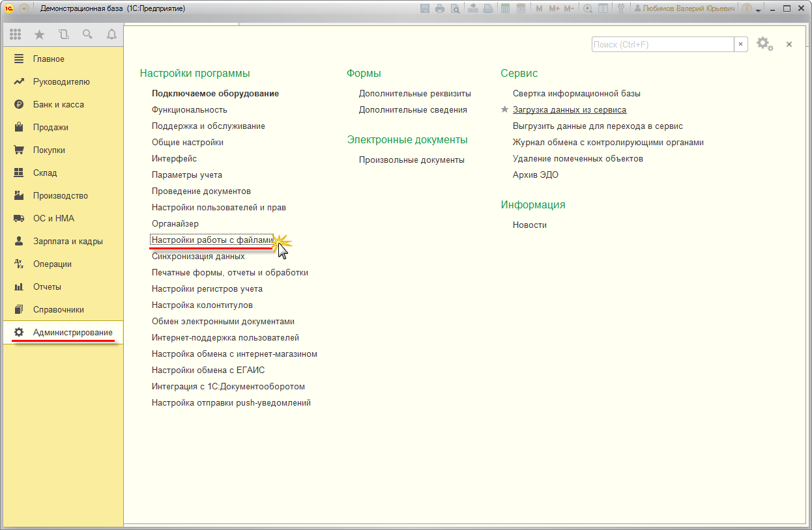Click the Print printer icon

(440, 8)
